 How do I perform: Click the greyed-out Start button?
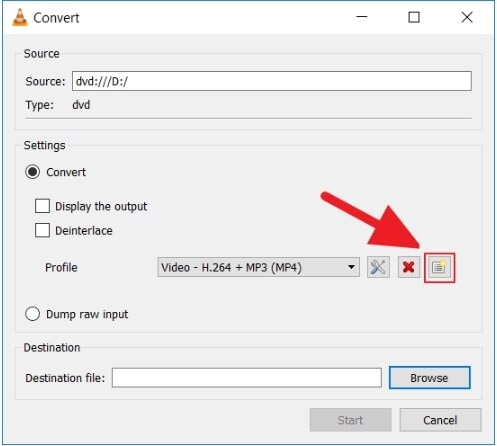[350, 420]
